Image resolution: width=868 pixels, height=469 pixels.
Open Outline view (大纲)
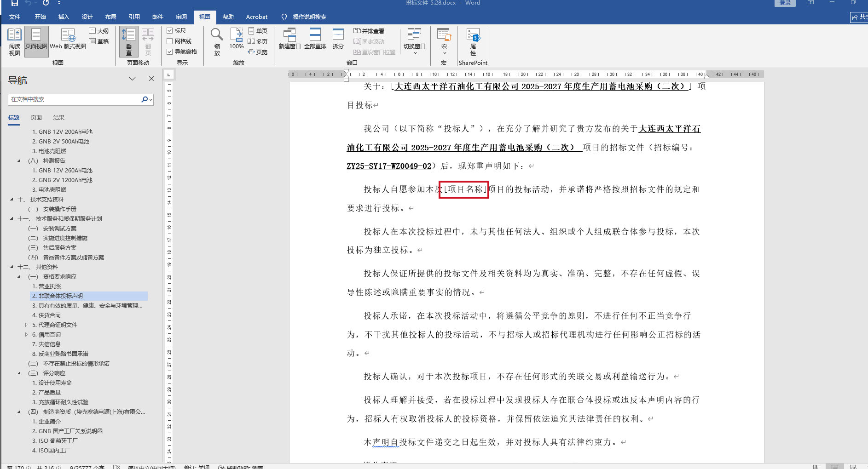coord(99,31)
